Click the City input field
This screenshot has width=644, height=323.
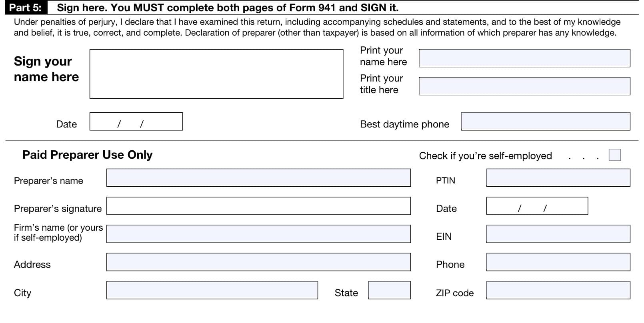click(x=212, y=290)
